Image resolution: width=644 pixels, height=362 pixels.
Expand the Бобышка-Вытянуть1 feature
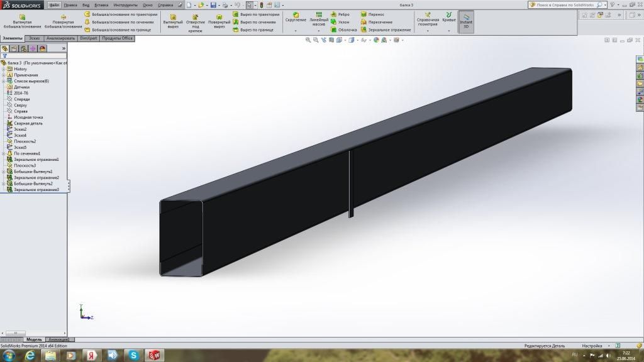click(4, 172)
